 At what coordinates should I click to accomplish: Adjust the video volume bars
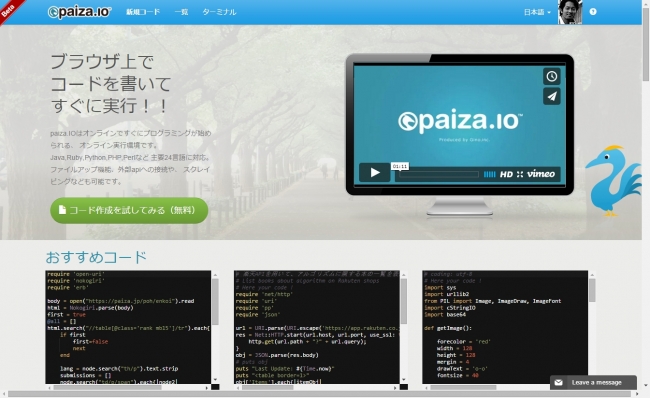490,175
